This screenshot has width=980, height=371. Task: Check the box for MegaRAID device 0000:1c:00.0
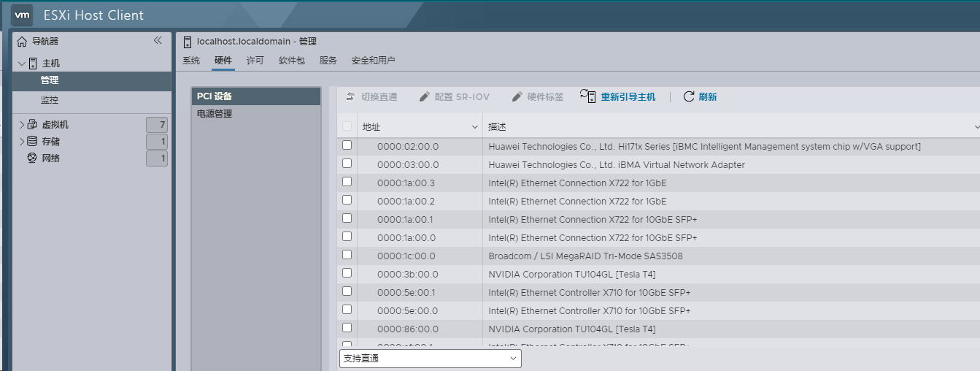pyautogui.click(x=347, y=255)
